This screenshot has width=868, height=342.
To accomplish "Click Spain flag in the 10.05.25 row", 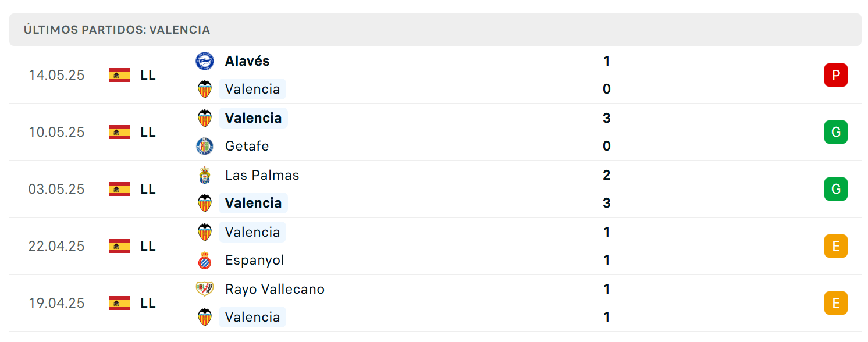I will (x=120, y=132).
